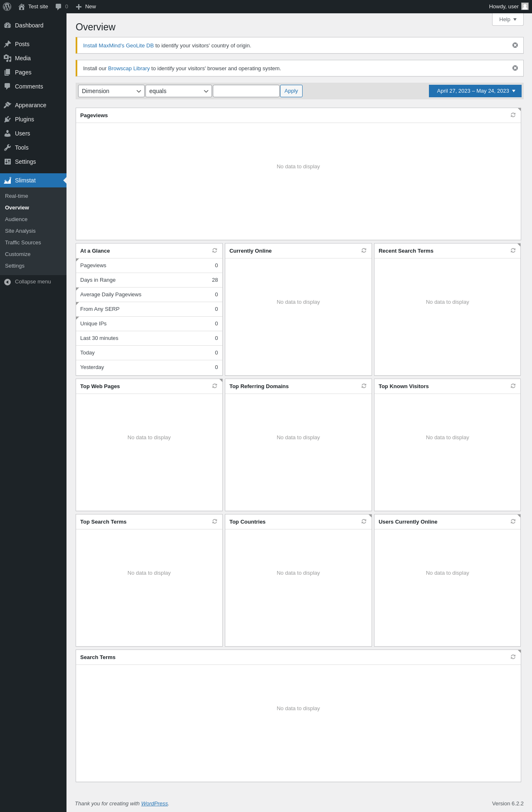The height and width of the screenshot is (812, 532).
Task: Dismiss the MaxMind GeoLite DB notice
Action: point(515,45)
